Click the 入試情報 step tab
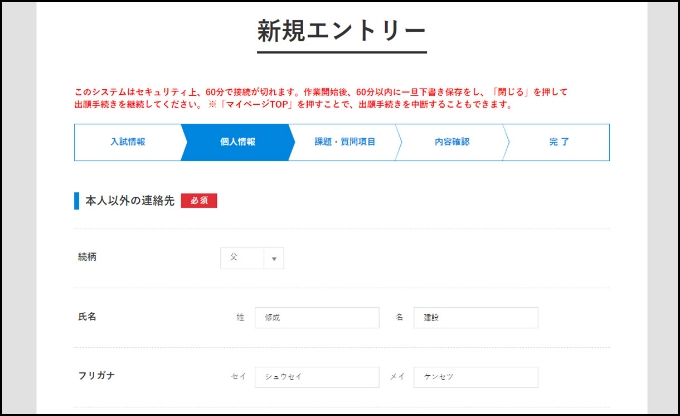The width and height of the screenshot is (680, 416). click(127, 142)
